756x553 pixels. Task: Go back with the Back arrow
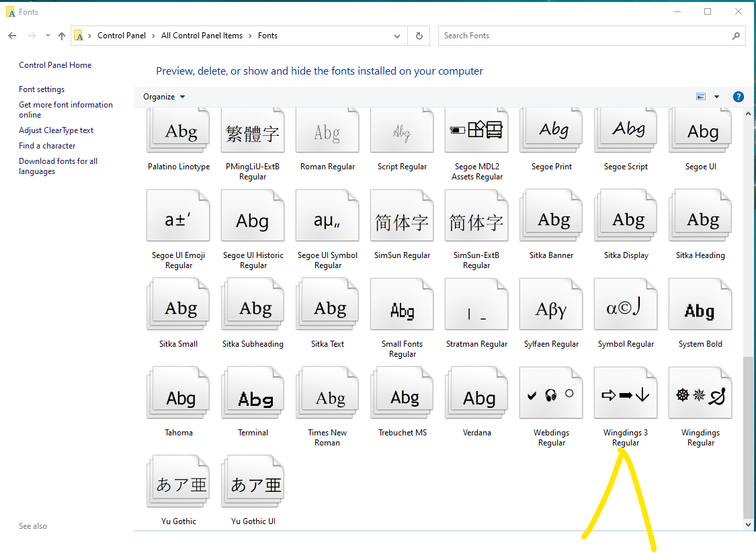click(13, 36)
